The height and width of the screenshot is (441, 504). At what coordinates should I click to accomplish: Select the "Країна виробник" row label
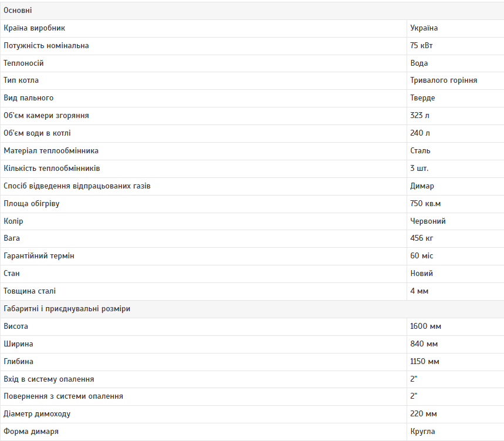(35, 28)
